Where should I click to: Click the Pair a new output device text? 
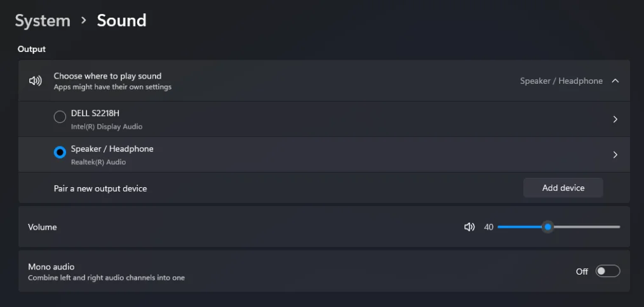[x=100, y=188]
